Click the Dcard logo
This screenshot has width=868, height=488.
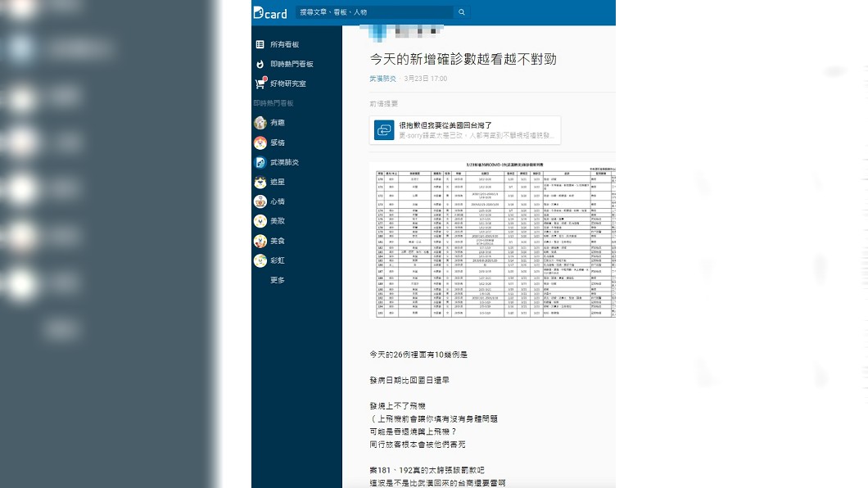pos(270,12)
